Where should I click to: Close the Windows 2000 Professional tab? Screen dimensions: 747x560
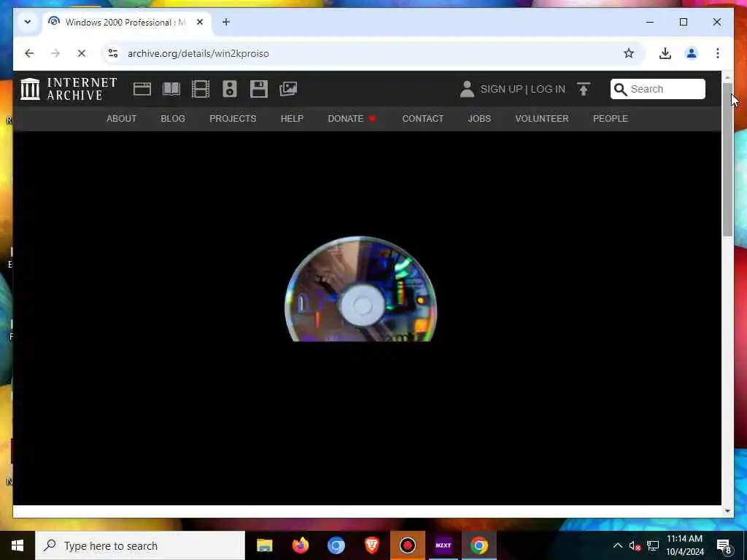[x=200, y=22]
